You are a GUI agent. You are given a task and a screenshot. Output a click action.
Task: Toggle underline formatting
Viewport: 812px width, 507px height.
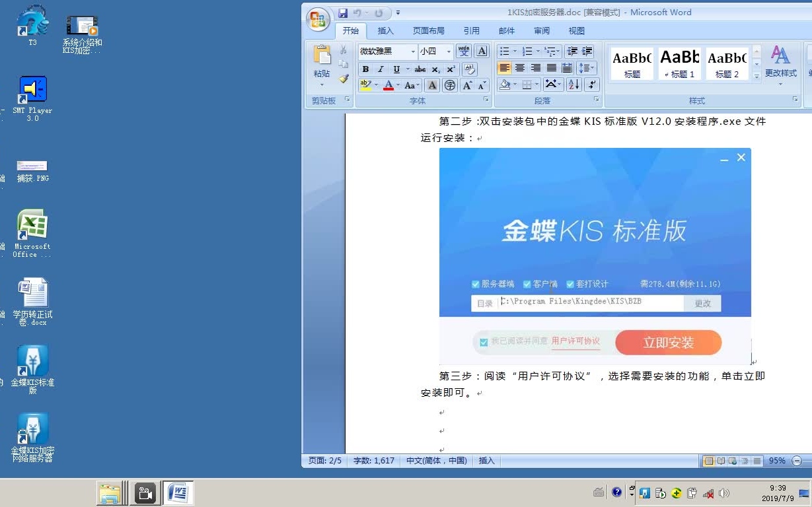point(396,69)
